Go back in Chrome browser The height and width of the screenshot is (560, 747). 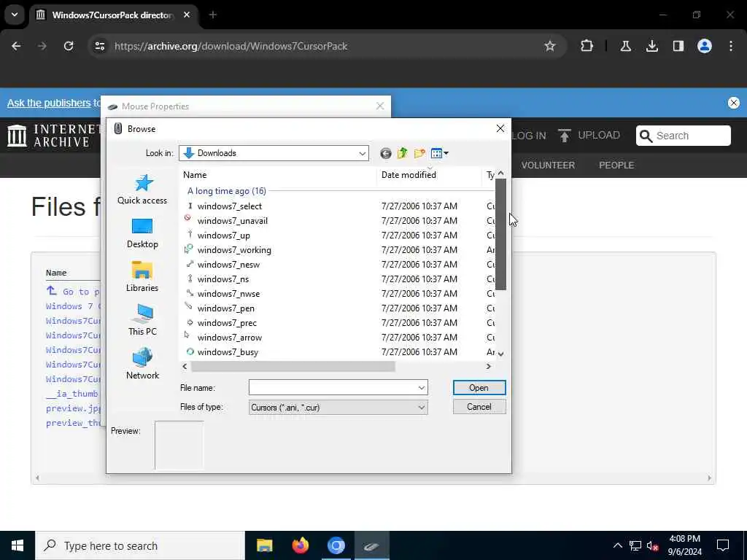click(16, 46)
